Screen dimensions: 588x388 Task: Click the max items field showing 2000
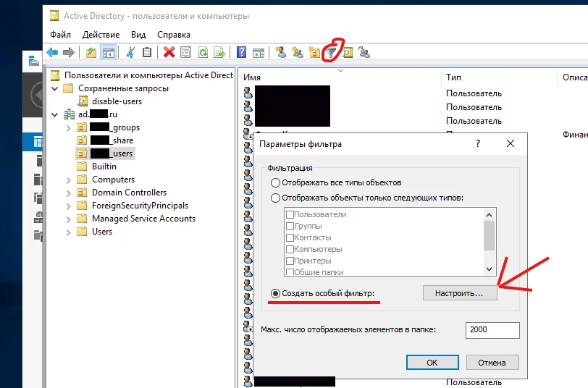[492, 330]
